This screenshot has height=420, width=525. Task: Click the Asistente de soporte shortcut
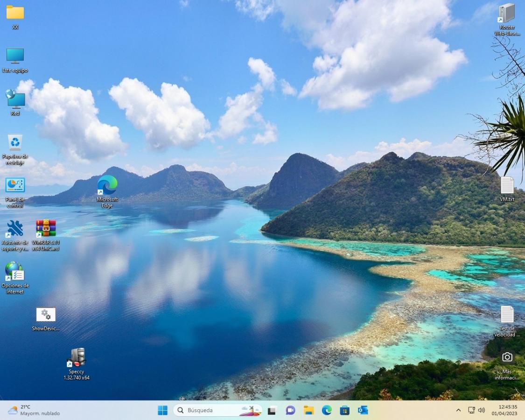15,229
